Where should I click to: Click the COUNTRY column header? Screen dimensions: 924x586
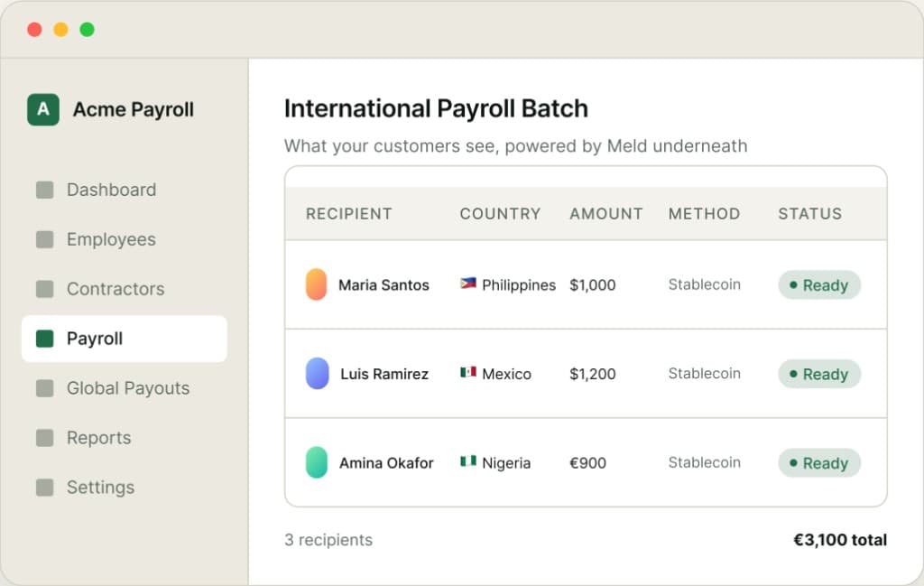(500, 213)
